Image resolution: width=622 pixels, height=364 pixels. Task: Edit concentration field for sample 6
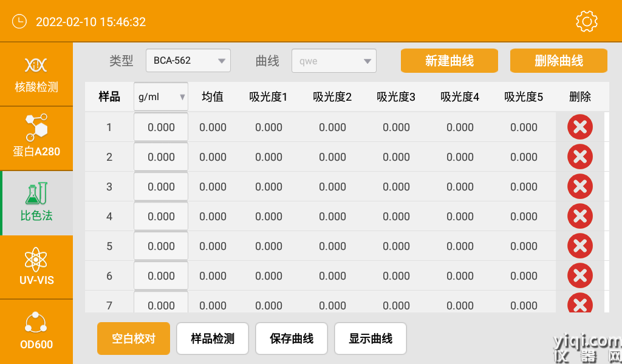[x=160, y=275]
